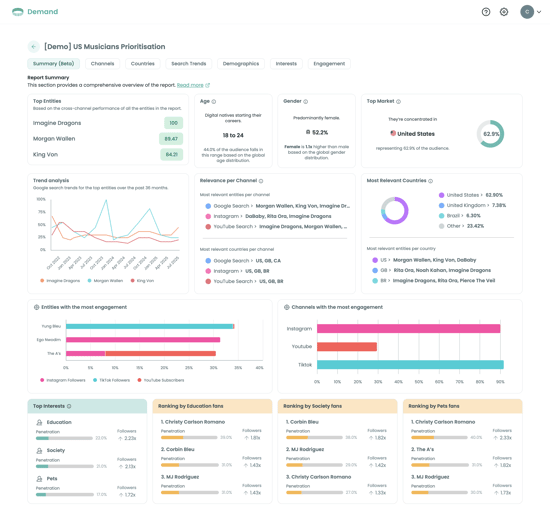550x520 pixels.
Task: Toggle King Von legend in trend chart
Action: [x=142, y=281]
